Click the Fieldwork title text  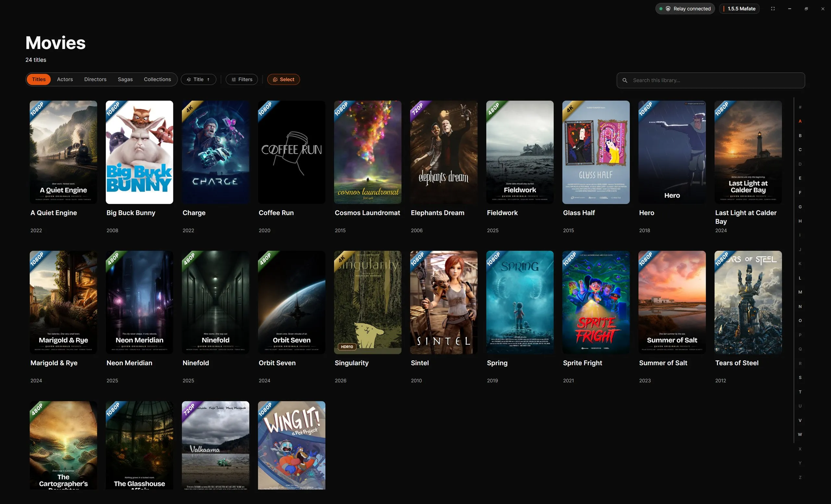point(502,213)
